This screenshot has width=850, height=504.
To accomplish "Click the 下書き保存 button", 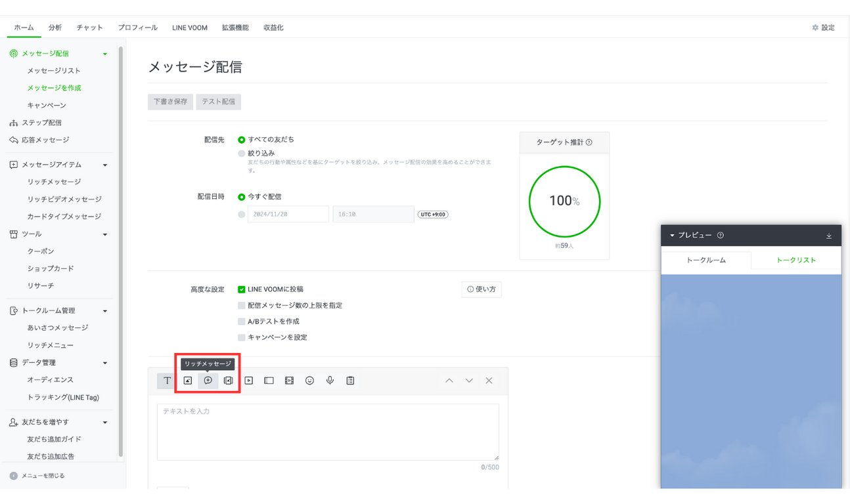I will tap(171, 102).
